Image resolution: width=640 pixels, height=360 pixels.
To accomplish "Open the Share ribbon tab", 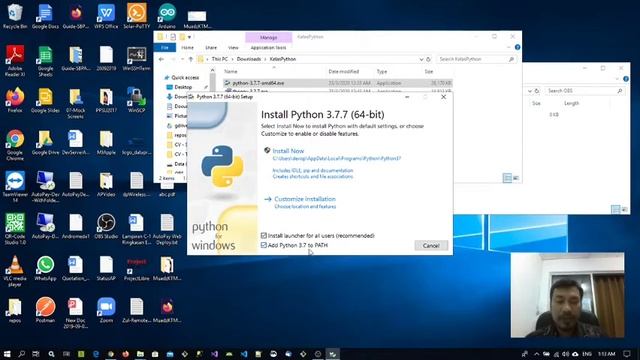I will coord(211,48).
